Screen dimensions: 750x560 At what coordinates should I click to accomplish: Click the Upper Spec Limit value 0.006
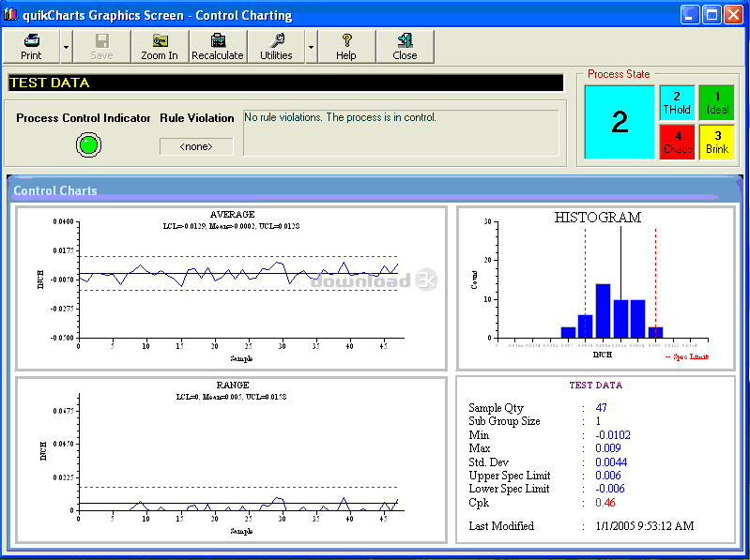click(608, 476)
